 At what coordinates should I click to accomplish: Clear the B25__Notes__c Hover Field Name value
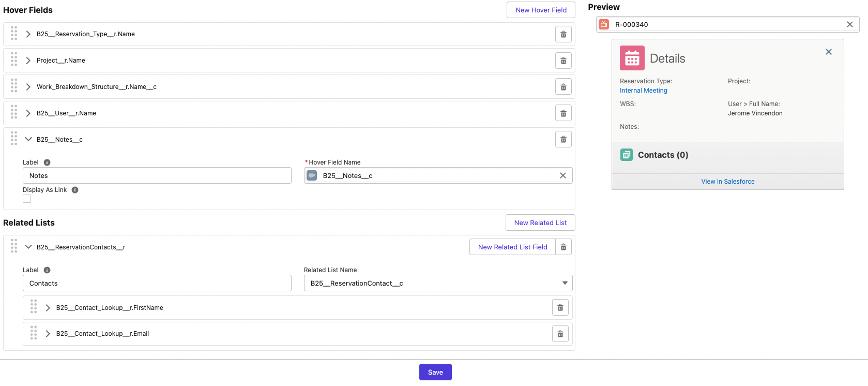click(x=562, y=176)
